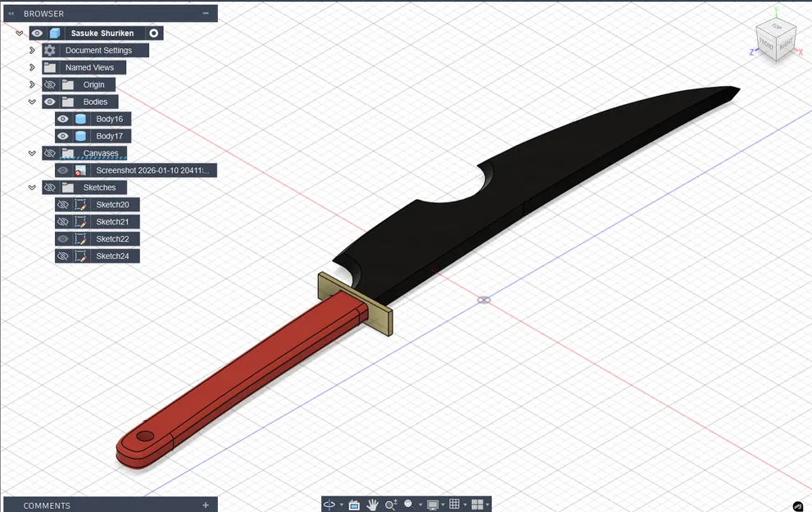Collapse the Browser panel with its minus button
812x512 pixels.
tap(206, 13)
